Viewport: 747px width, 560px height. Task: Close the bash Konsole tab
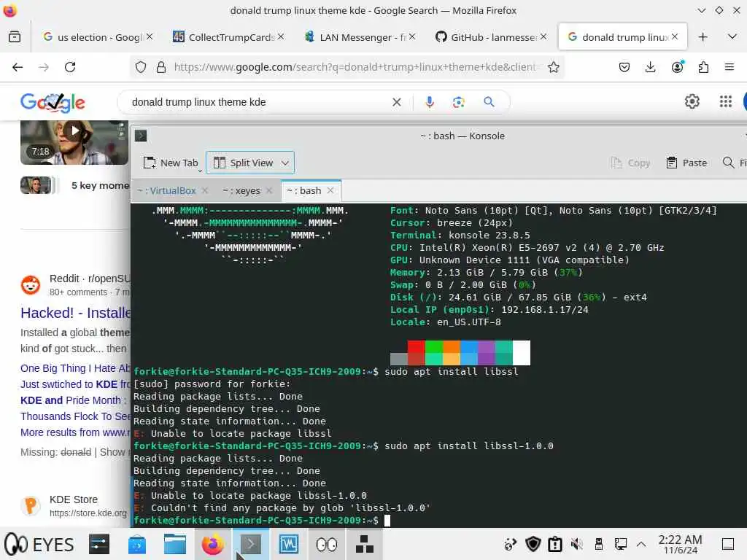[330, 190]
